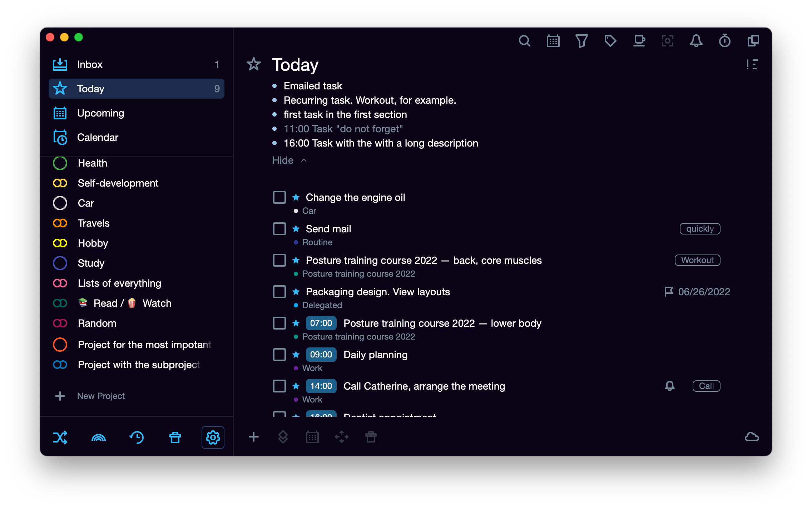Viewport: 812px width, 509px height.
Task: Click the Call tag
Action: point(706,386)
